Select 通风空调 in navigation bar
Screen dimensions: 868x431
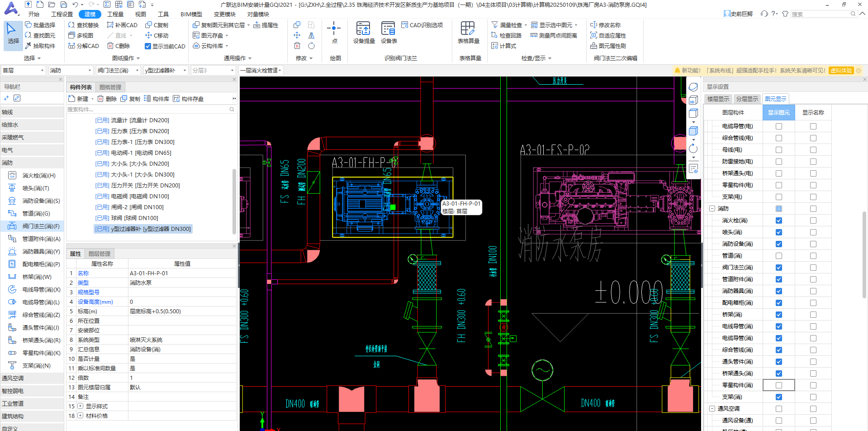click(x=33, y=378)
